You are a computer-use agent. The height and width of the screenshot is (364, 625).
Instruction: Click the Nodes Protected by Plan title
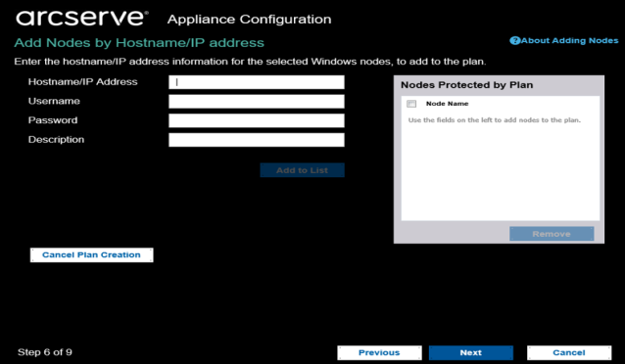[x=466, y=85]
